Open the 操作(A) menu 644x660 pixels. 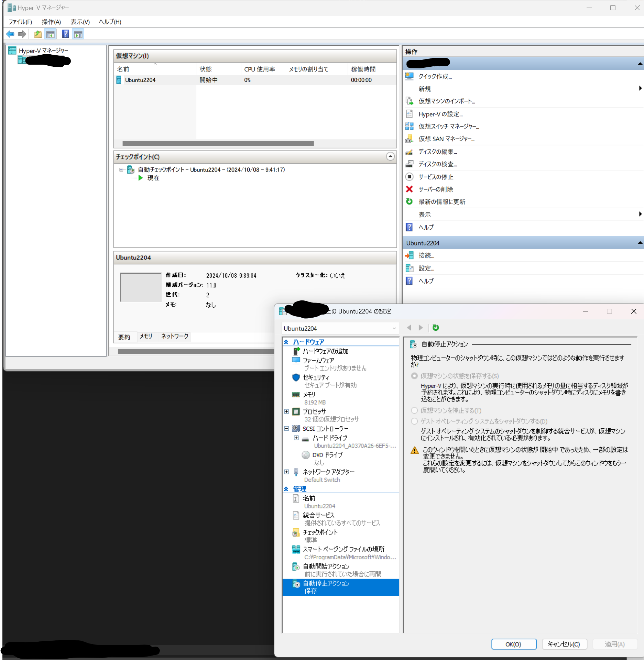pyautogui.click(x=51, y=22)
